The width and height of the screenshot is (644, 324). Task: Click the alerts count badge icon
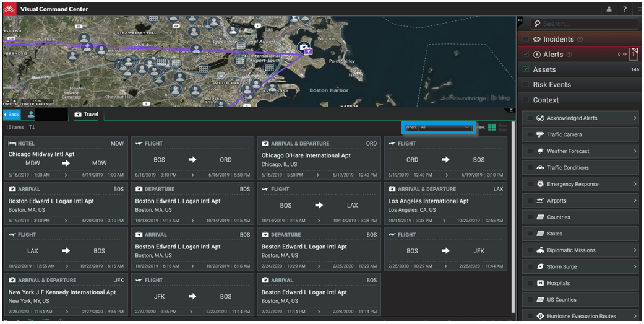(x=633, y=54)
